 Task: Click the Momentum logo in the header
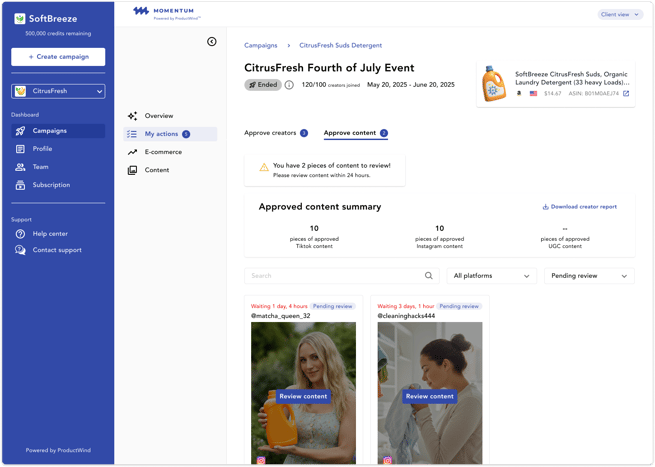pyautogui.click(x=167, y=13)
